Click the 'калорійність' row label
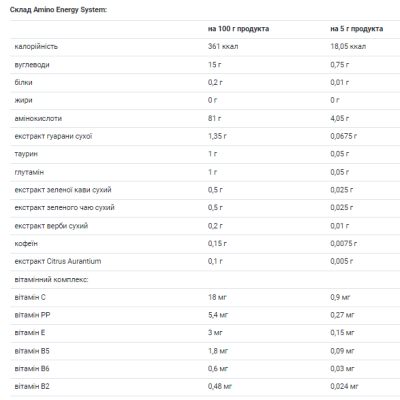Screen dimensions: 400x400 point(36,47)
